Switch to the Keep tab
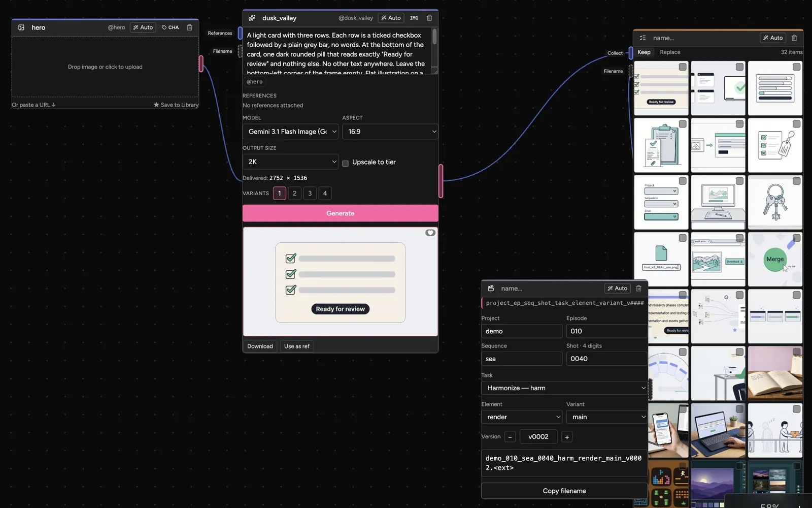Image resolution: width=812 pixels, height=508 pixels. coord(644,52)
